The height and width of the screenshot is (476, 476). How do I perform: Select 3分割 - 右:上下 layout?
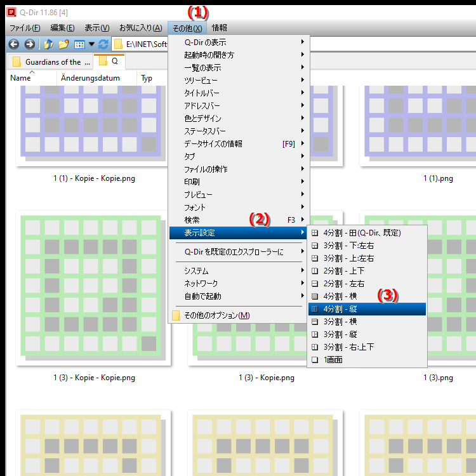[367, 347]
